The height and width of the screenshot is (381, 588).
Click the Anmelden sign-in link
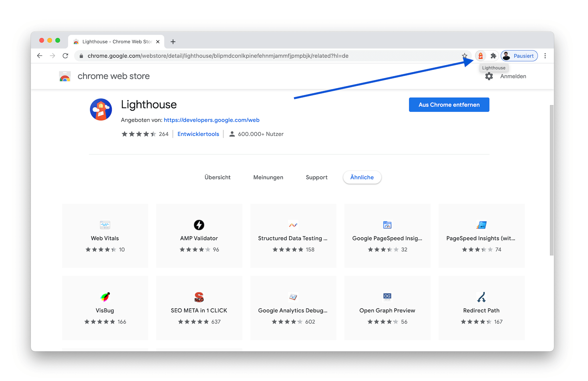point(513,76)
